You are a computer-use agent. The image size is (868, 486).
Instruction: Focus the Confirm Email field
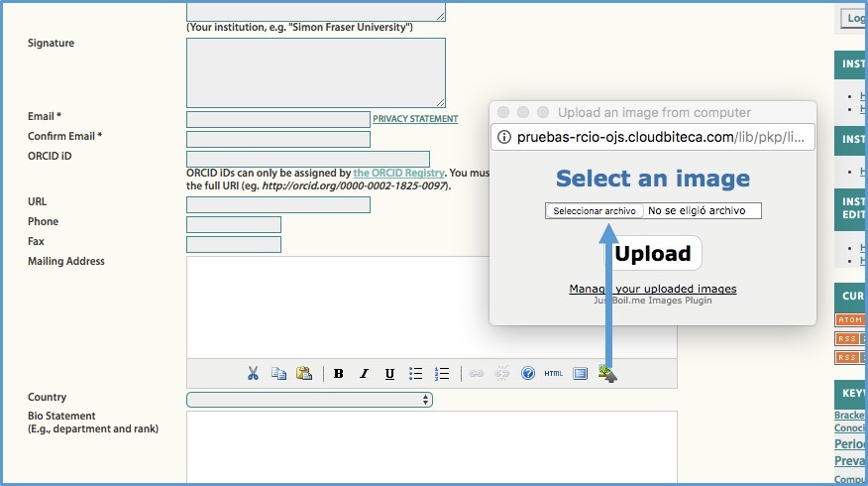(x=278, y=139)
